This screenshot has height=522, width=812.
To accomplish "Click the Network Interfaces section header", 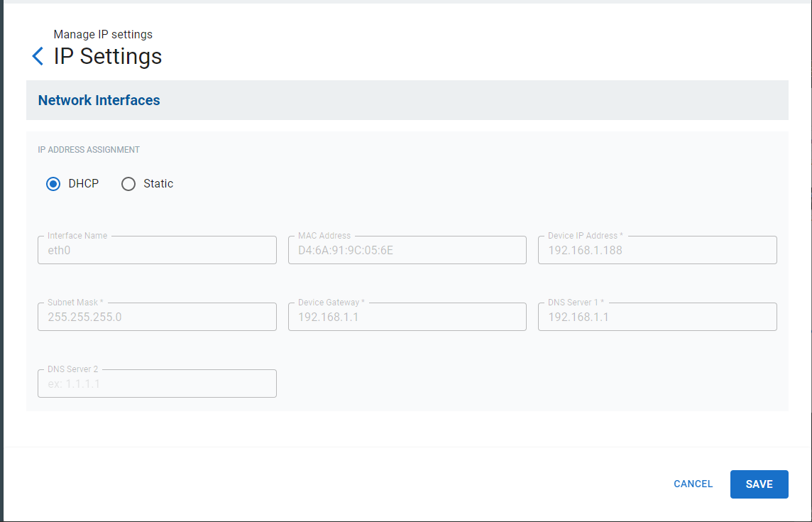I will (99, 101).
